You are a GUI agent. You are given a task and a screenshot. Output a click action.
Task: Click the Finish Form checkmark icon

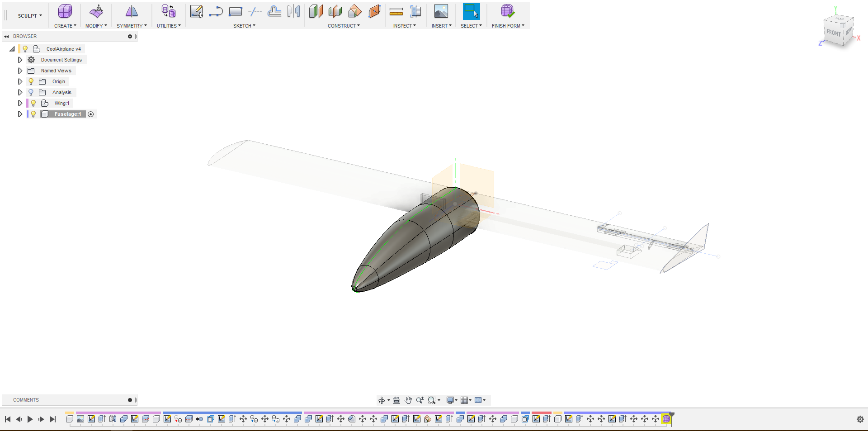click(508, 11)
